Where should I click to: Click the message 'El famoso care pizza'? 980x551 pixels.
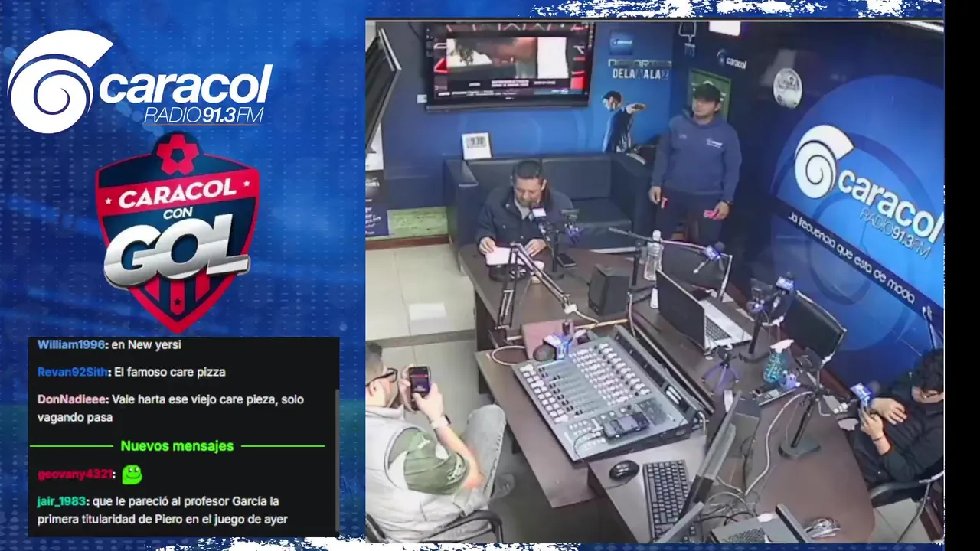(170, 372)
